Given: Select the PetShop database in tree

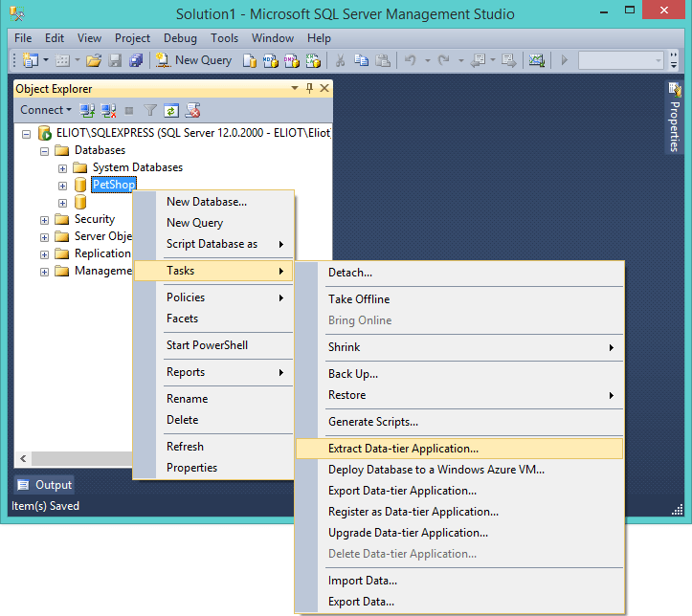Looking at the screenshot, I should 114,185.
